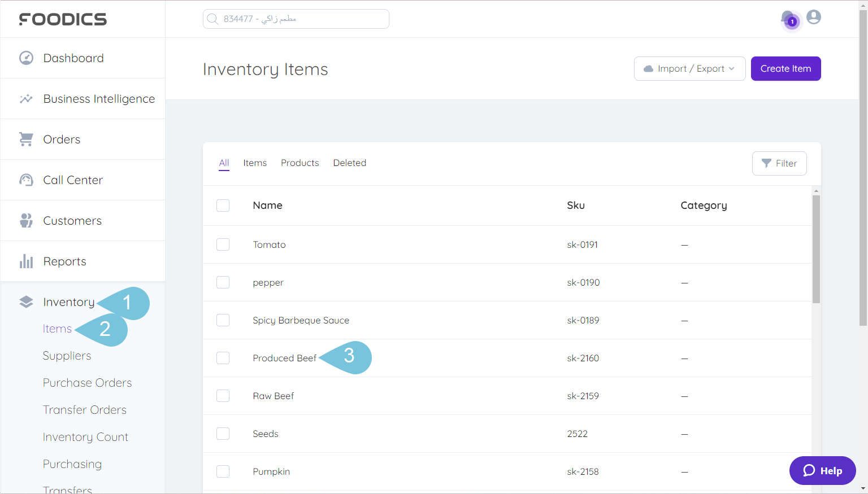Switch to the Products tab
868x494 pixels.
pyautogui.click(x=300, y=163)
